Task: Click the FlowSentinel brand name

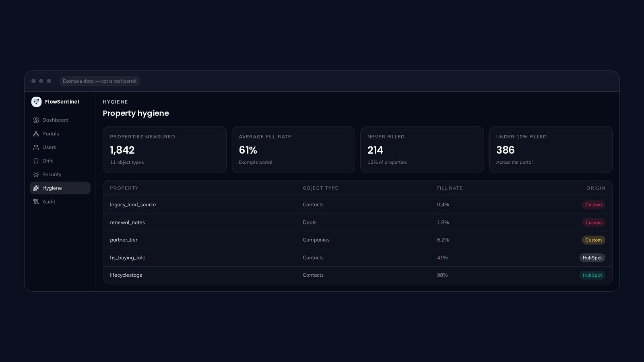Action: pos(62,102)
